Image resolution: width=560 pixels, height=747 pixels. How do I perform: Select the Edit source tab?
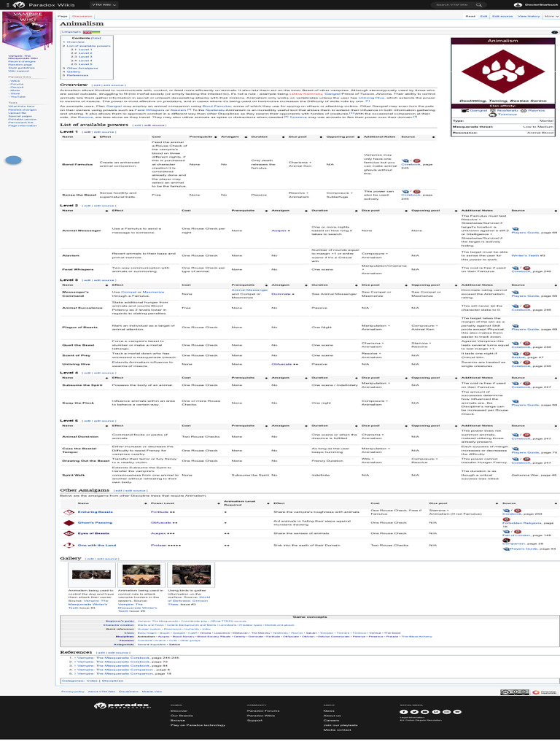pyautogui.click(x=502, y=16)
